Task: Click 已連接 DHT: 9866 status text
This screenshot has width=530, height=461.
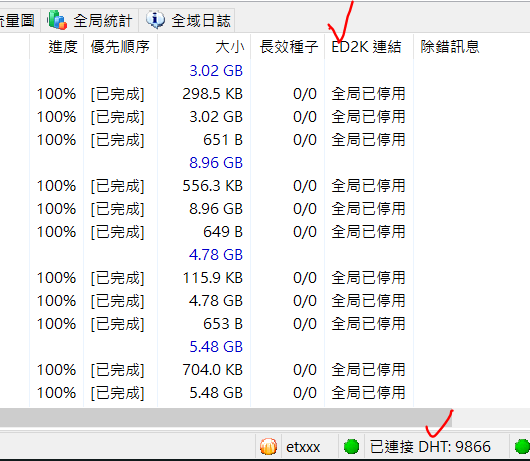Action: coord(430,446)
